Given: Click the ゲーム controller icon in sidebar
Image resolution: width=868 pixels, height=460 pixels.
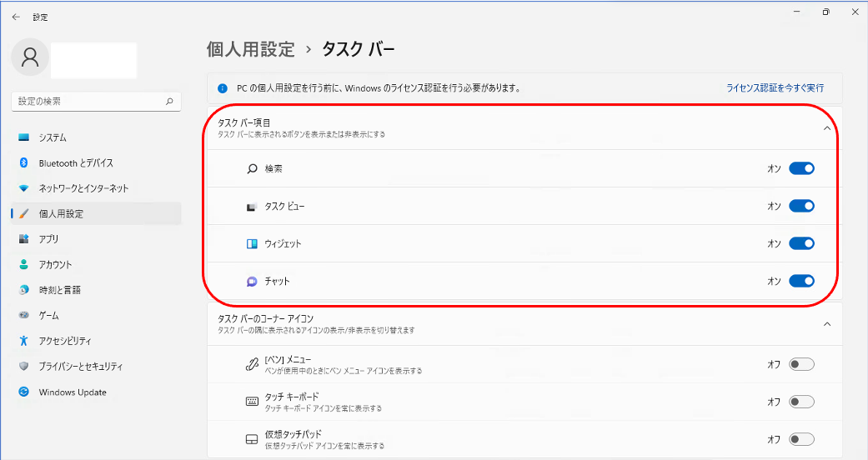Looking at the screenshot, I should tap(24, 315).
